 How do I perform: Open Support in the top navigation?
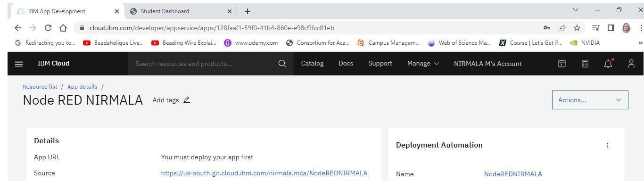(x=380, y=64)
